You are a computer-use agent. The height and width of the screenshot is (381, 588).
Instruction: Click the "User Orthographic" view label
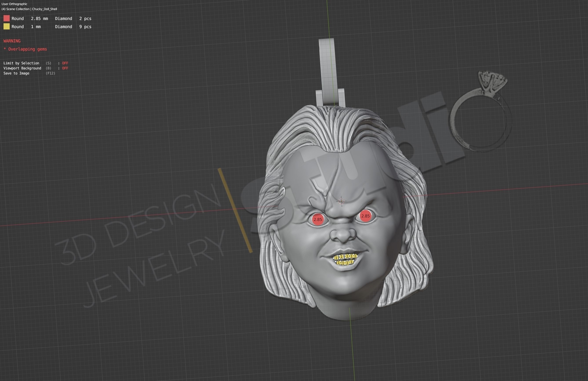[14, 4]
